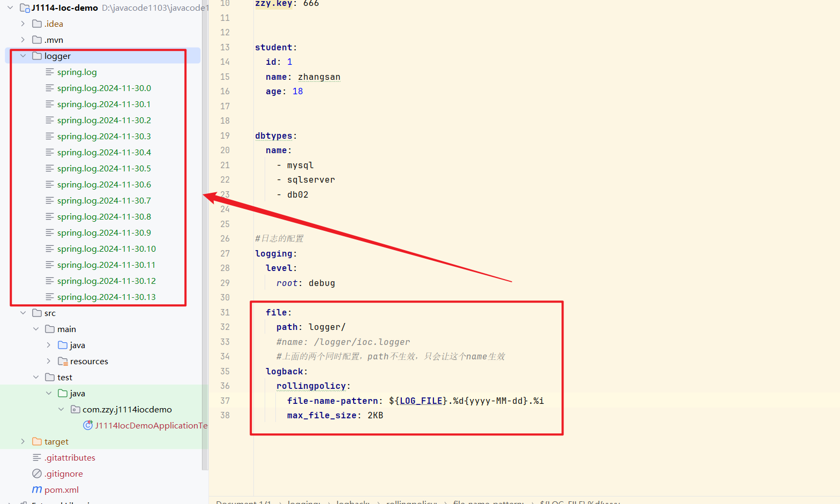840x504 pixels.
Task: Click the 'rollingpolicy' key in the editor
Action: pos(311,386)
